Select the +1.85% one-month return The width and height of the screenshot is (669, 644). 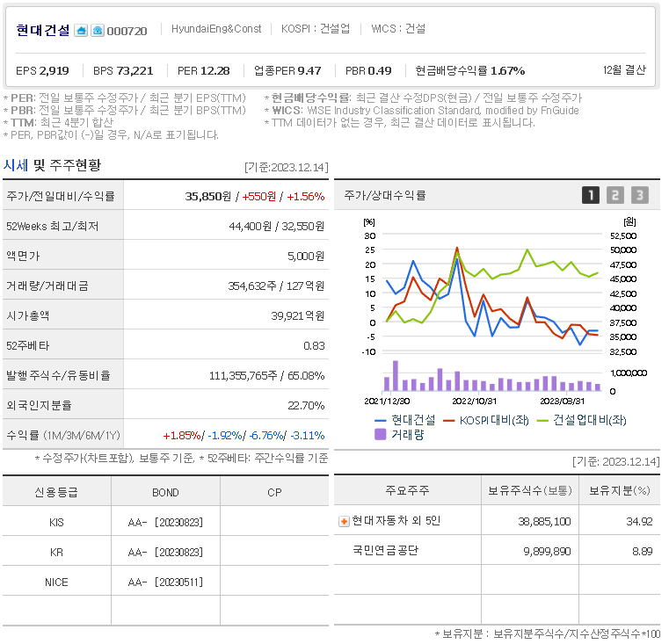[x=182, y=436]
